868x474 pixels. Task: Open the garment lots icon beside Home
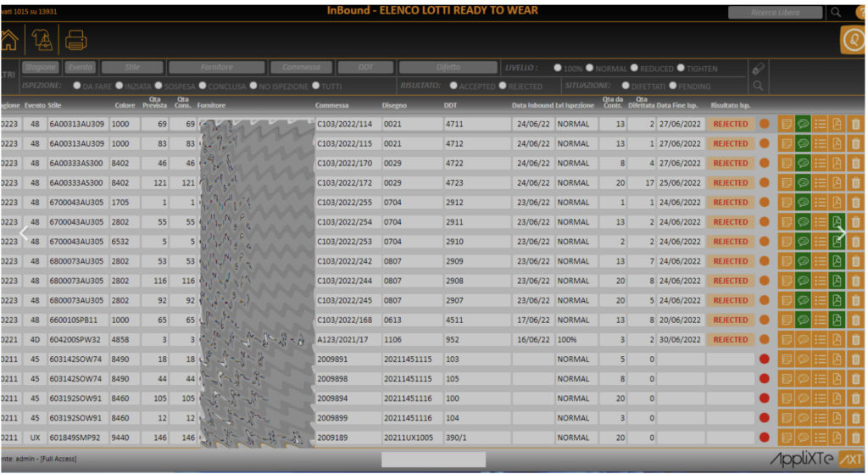coord(42,39)
